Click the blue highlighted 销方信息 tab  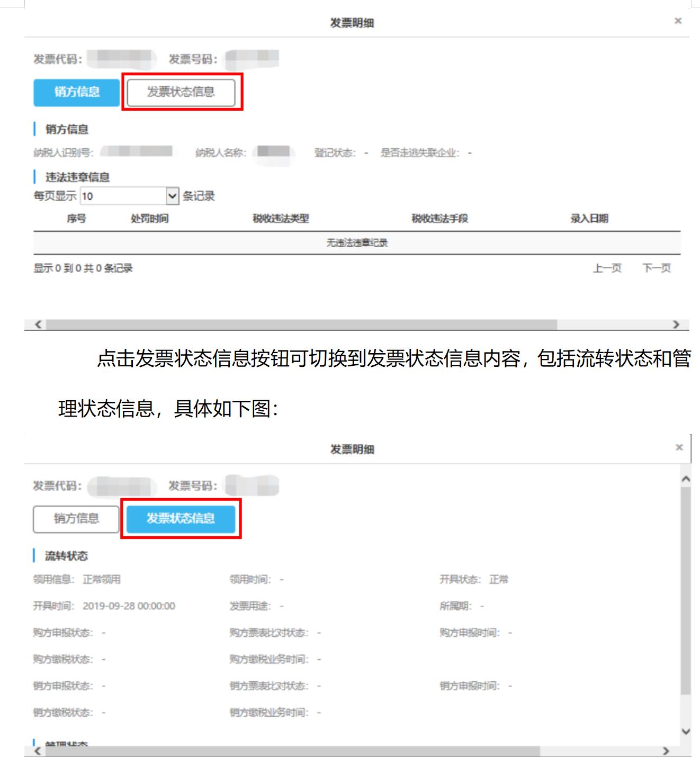tap(77, 92)
